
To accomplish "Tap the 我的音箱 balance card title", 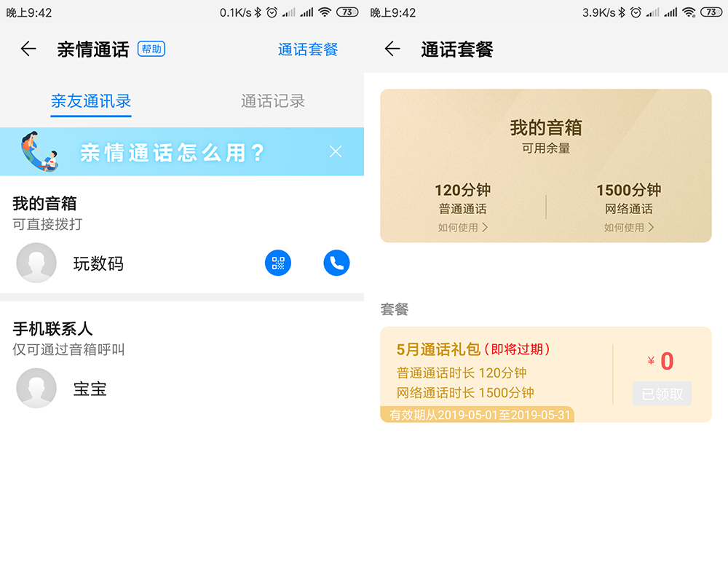I will (x=545, y=128).
